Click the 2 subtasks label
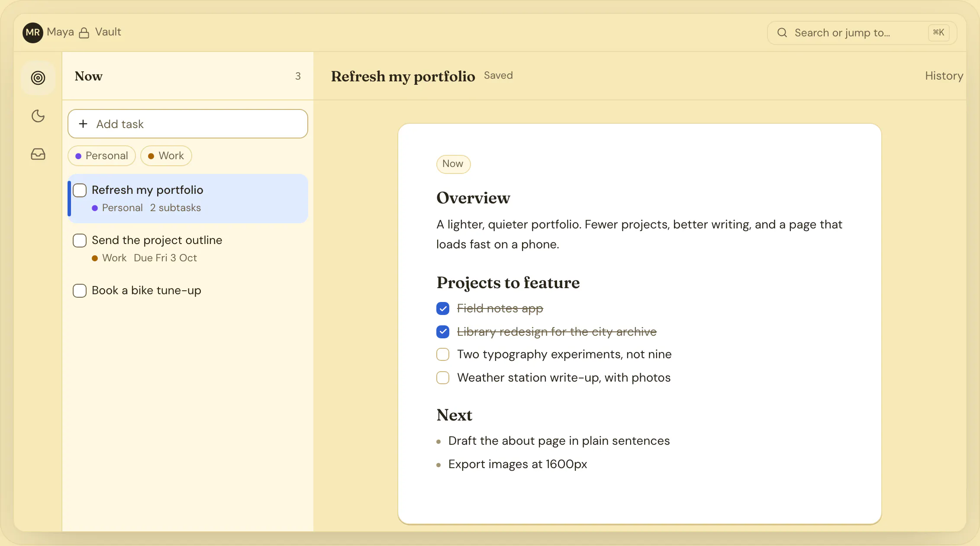 click(175, 208)
